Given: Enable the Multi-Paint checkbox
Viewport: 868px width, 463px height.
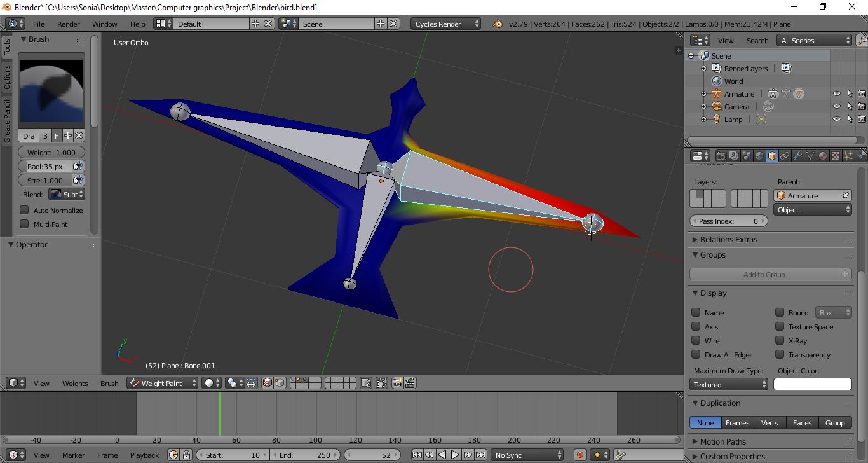Looking at the screenshot, I should (24, 224).
